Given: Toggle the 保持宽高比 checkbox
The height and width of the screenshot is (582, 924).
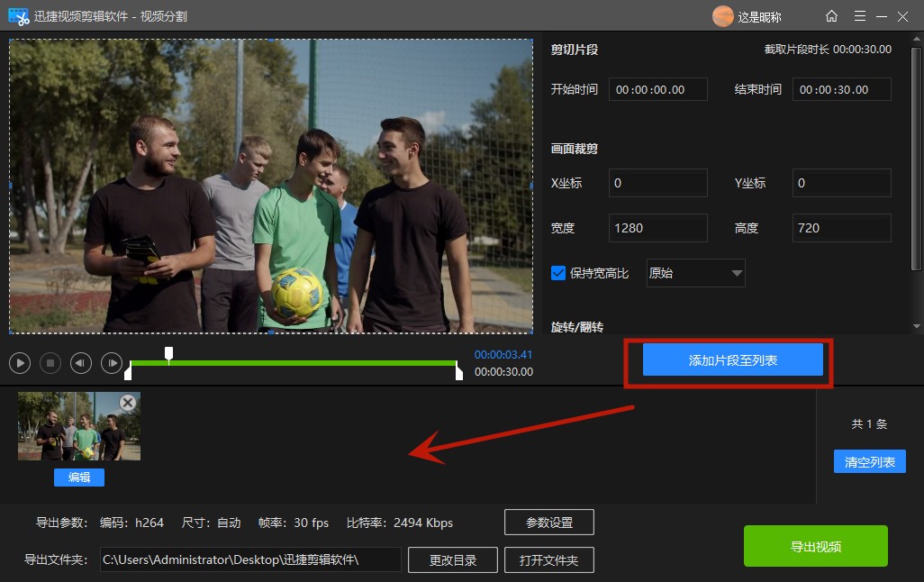Looking at the screenshot, I should point(558,273).
